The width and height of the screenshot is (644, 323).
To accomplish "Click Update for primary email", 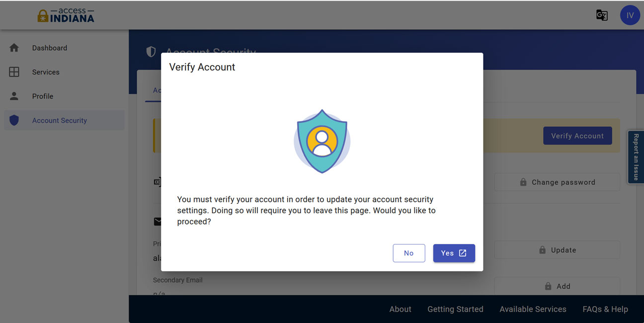I will coord(557,250).
